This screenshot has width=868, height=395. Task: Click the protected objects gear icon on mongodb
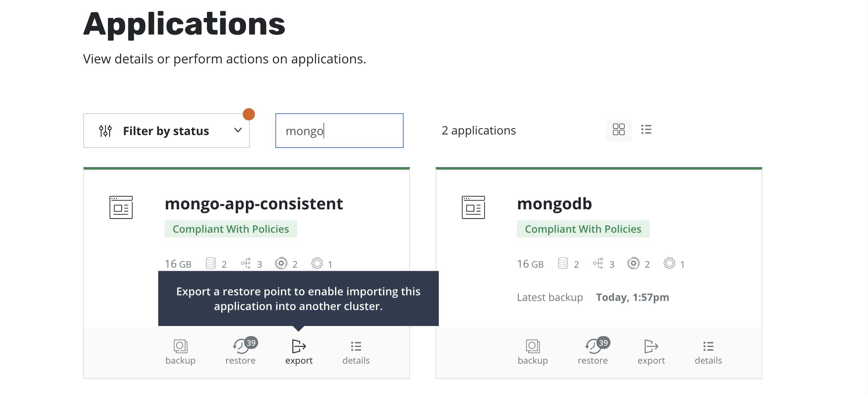669,264
